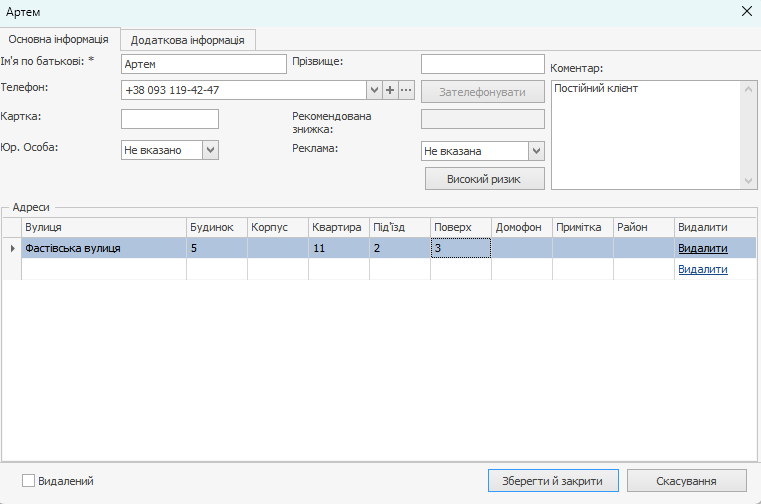The width and height of the screenshot is (761, 504).
Task: Sort addresses by the Вулиця column header
Action: click(x=104, y=227)
